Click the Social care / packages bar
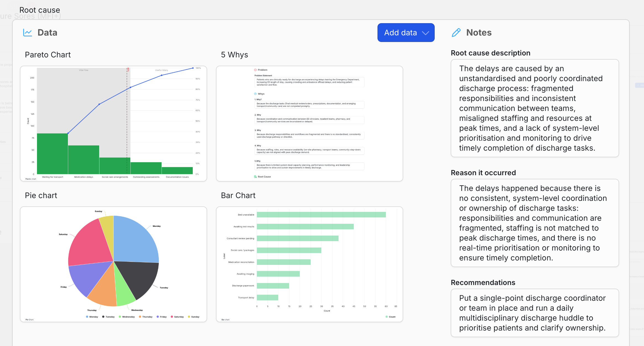The image size is (644, 346). [289, 250]
